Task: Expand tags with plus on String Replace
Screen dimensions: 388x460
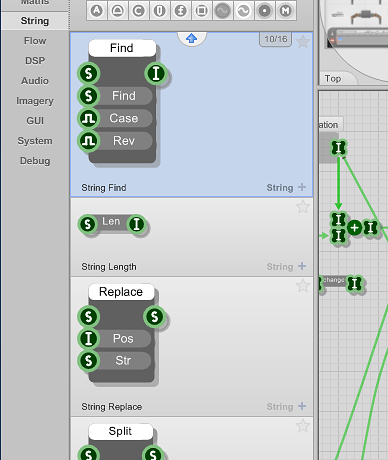Action: [x=302, y=406]
